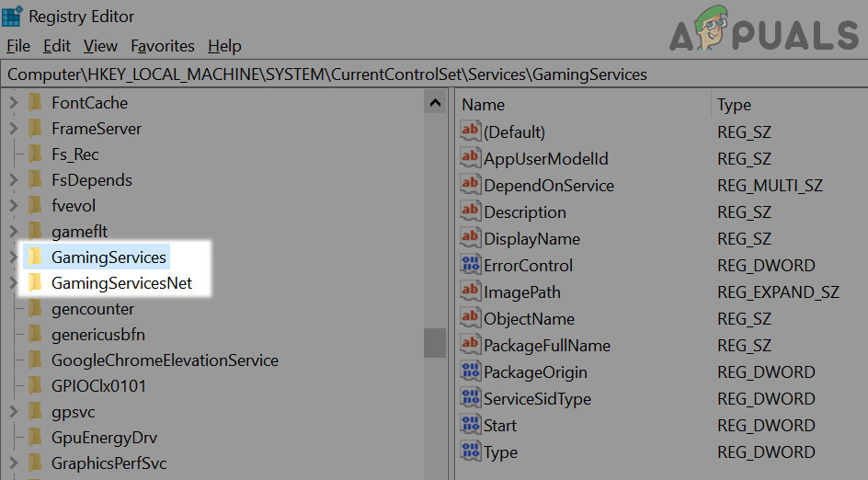Screen dimensions: 868x480
Task: Click the GamingServicesNet folder icon
Action: coord(35,283)
